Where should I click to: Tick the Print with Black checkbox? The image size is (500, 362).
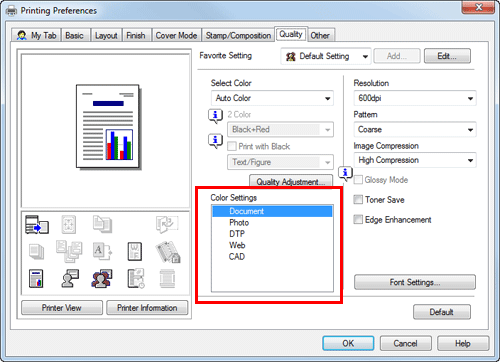[x=232, y=146]
